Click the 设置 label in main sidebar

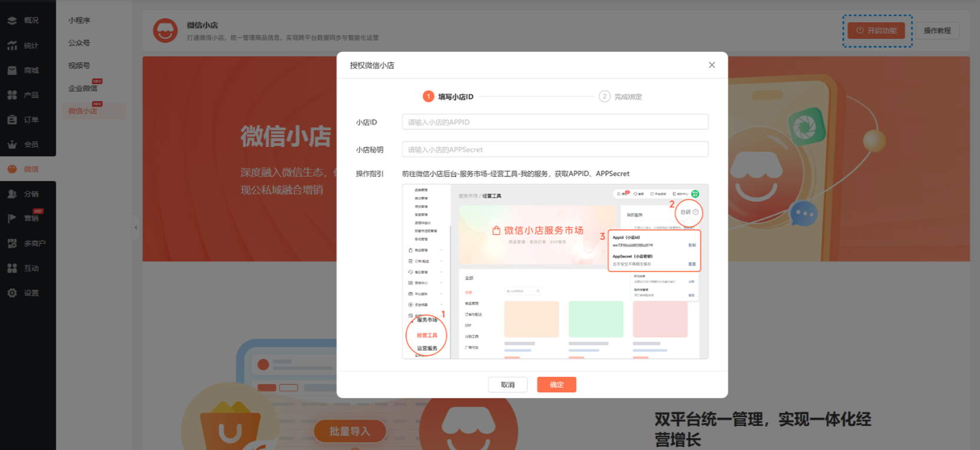[x=31, y=292]
